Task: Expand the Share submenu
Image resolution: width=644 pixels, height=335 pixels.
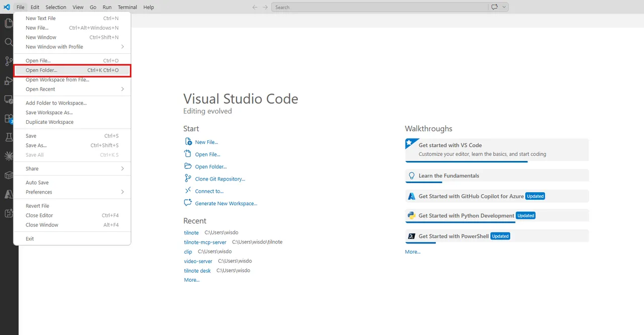Action: (72, 169)
